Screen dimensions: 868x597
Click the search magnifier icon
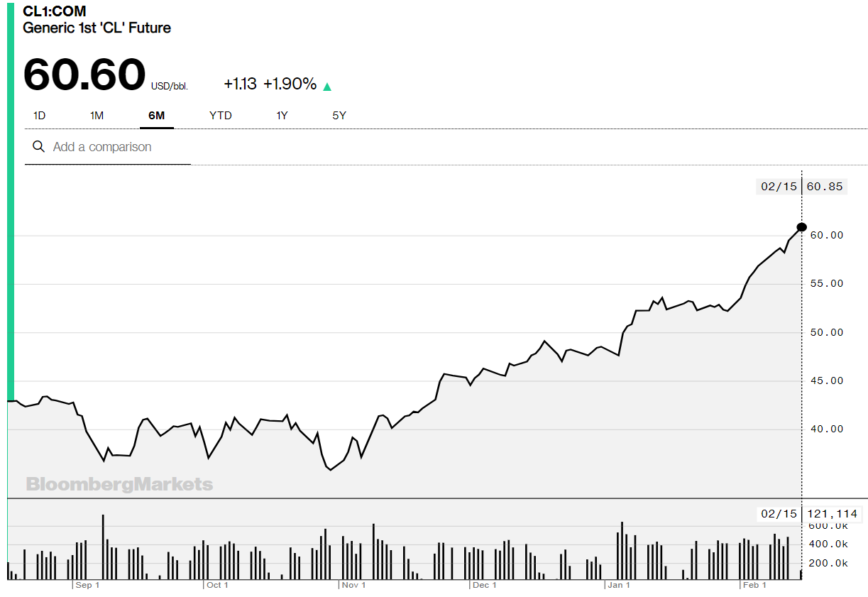point(38,147)
